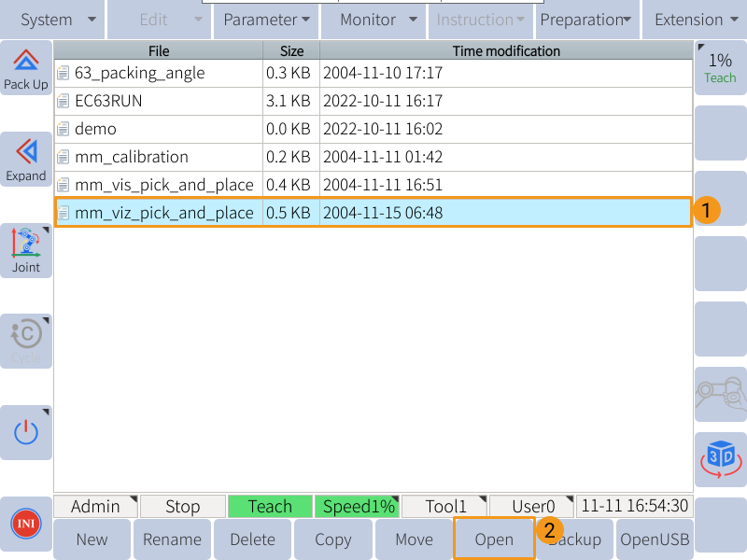
Task: Click the Stop status field
Action: (x=183, y=506)
